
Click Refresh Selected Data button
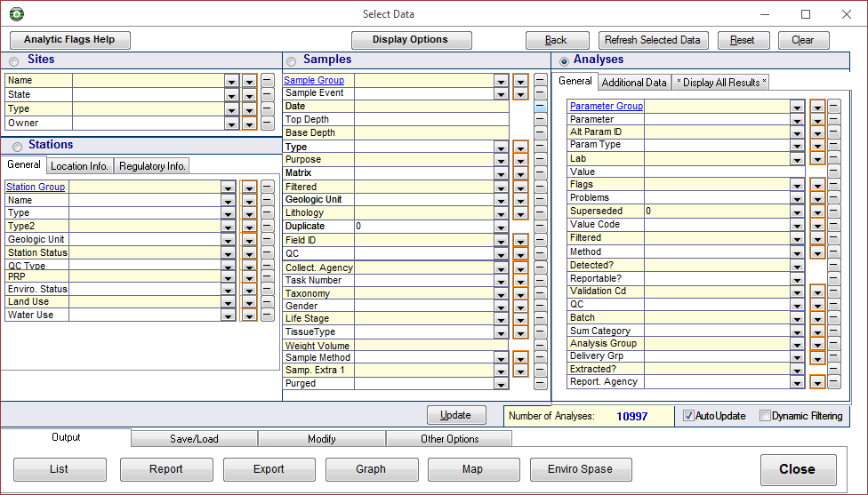pos(653,40)
